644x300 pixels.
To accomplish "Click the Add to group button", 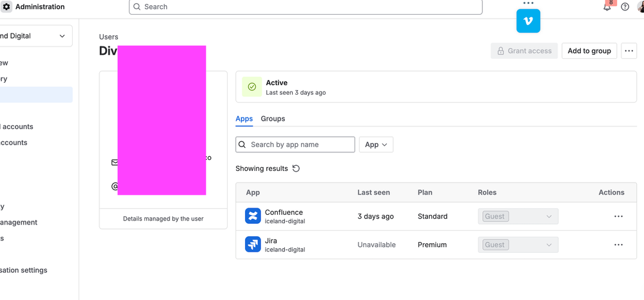I will (589, 51).
